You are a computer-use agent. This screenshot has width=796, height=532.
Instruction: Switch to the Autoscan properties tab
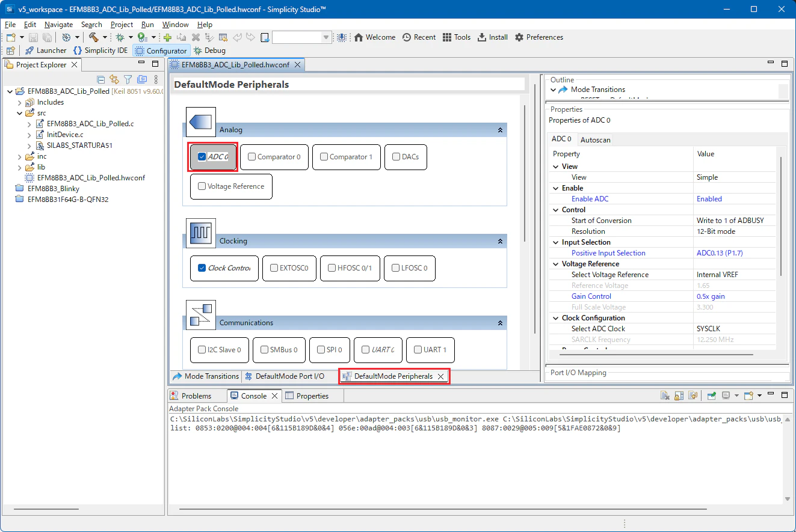(x=595, y=140)
